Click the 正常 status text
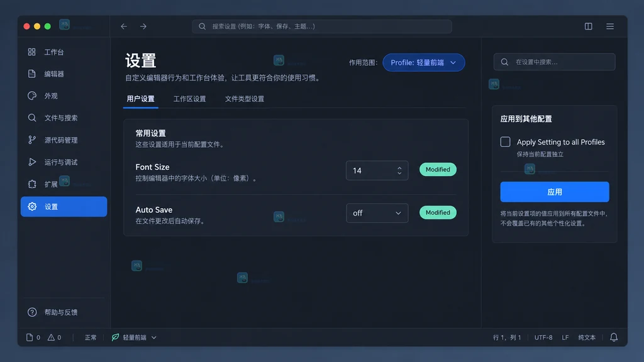Viewport: 644px width, 362px height. (91, 337)
